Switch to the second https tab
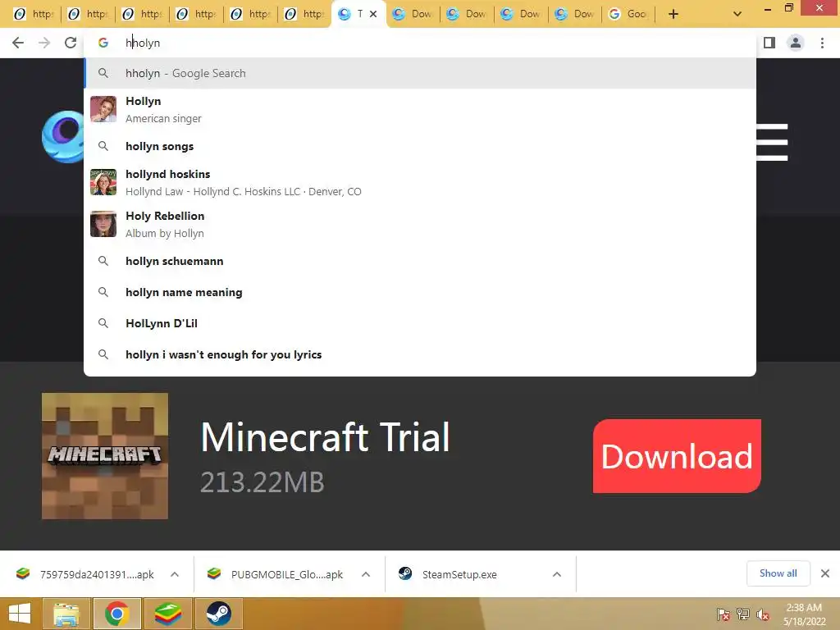Screen dimensions: 840x630 pos(89,14)
